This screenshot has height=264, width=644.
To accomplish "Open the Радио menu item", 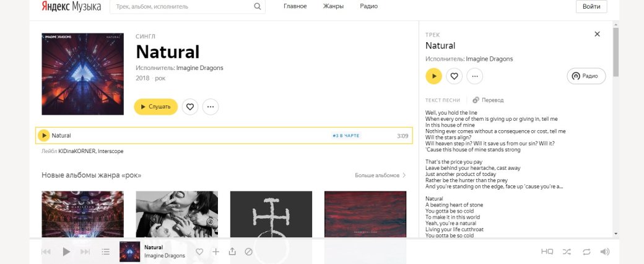I will coord(369,6).
